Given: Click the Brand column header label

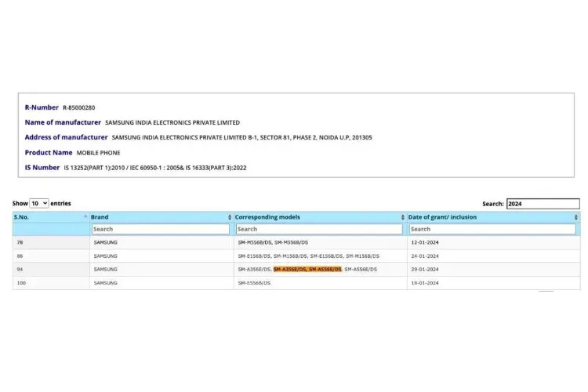Looking at the screenshot, I should [100, 217].
